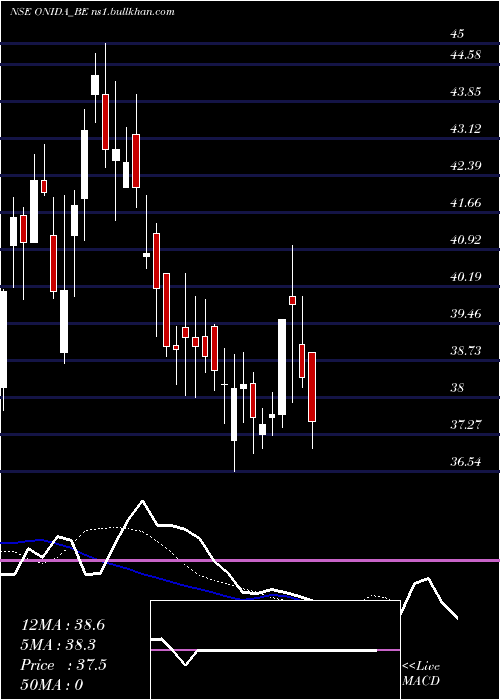This screenshot has width=500, height=700.
Task: Click the NSE ONIDA_BE ns1.bullkhan.com title text
Action: tap(92, 12)
